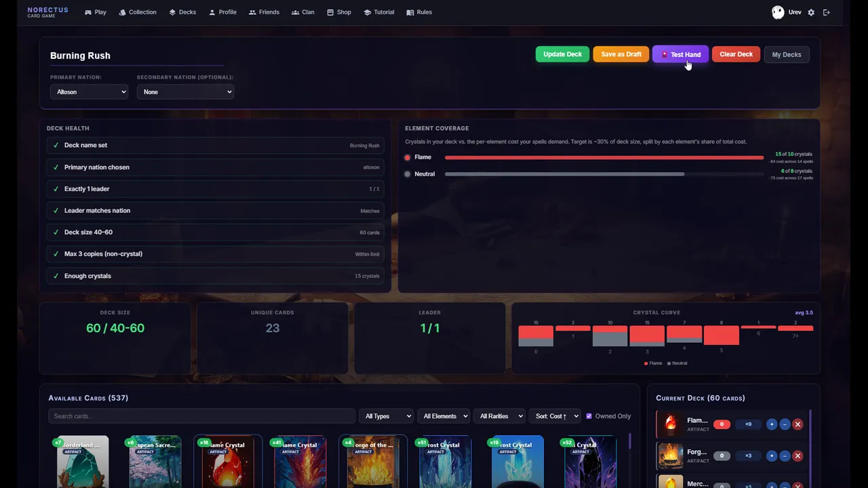
Task: Click the Neutral element coverage bar
Action: pyautogui.click(x=604, y=174)
